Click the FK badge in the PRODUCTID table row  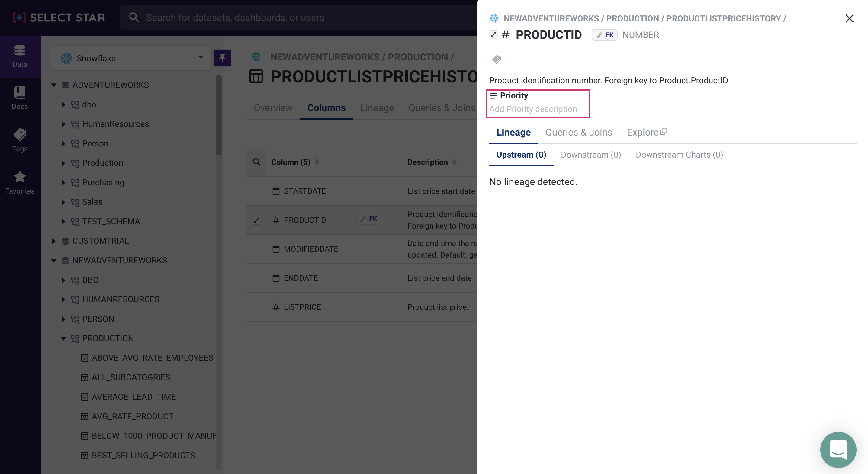(x=368, y=219)
